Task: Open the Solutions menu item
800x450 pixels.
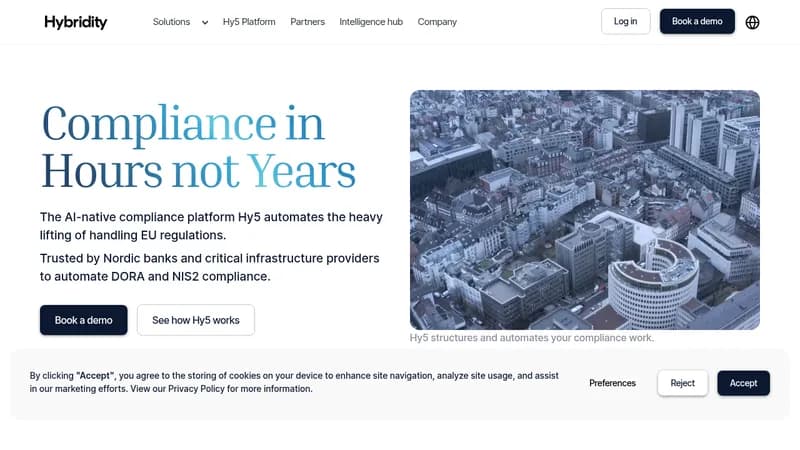Action: [171, 22]
